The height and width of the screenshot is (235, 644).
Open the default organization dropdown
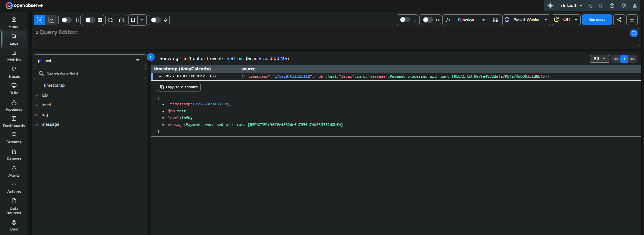tap(571, 6)
